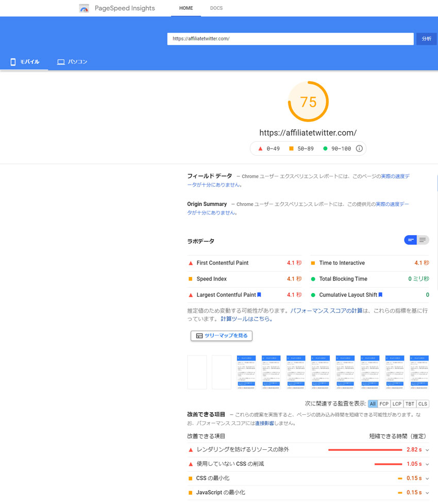Open 直接影響 link

tap(264, 424)
